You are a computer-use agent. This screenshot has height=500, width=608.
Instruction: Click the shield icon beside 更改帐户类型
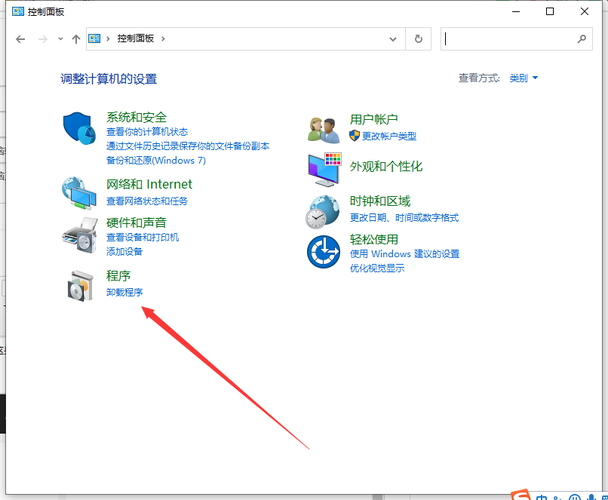point(354,135)
